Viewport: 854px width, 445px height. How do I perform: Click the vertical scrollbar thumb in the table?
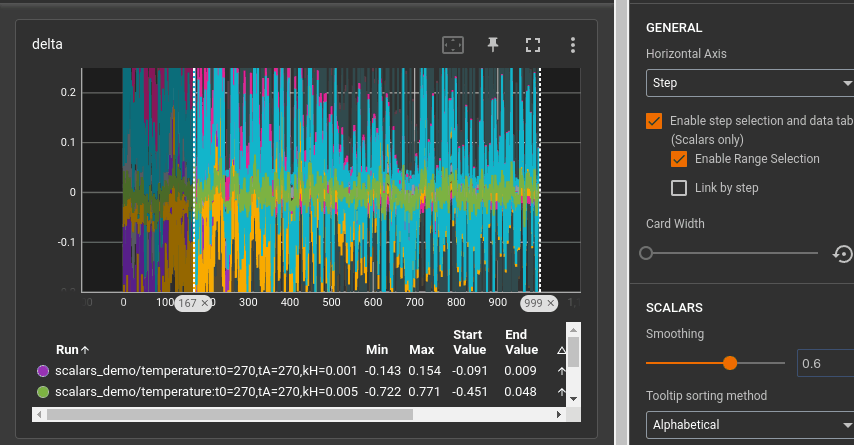(573, 352)
